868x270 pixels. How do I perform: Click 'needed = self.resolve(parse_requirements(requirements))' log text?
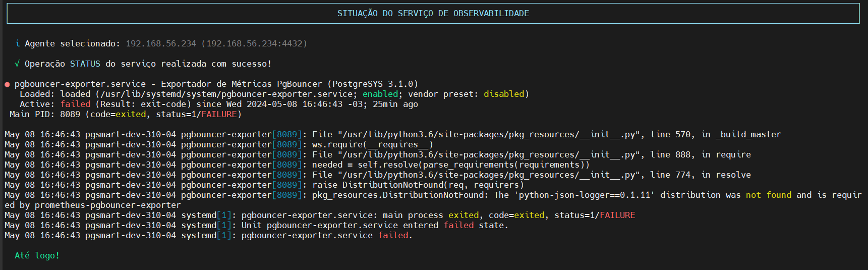click(451, 165)
